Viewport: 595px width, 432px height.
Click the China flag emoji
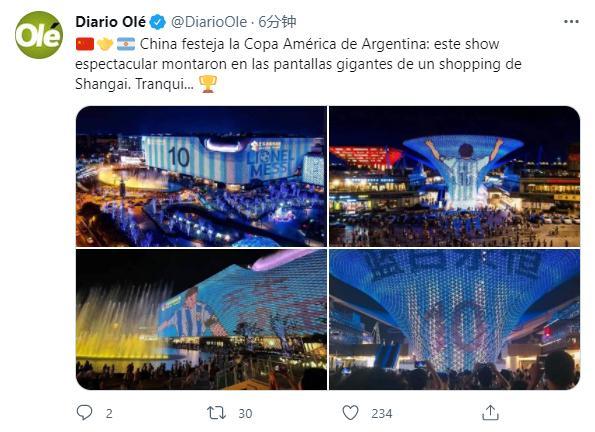[85, 44]
